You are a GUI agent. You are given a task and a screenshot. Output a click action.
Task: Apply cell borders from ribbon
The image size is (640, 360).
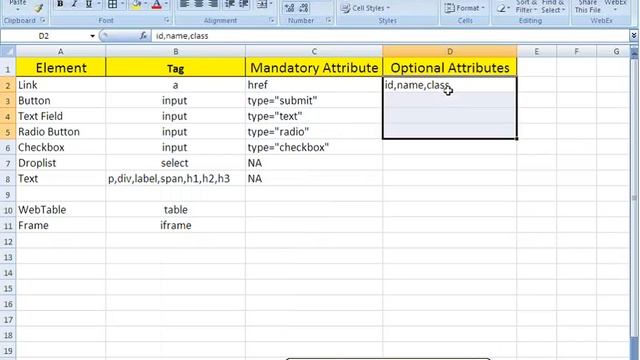[x=112, y=4]
